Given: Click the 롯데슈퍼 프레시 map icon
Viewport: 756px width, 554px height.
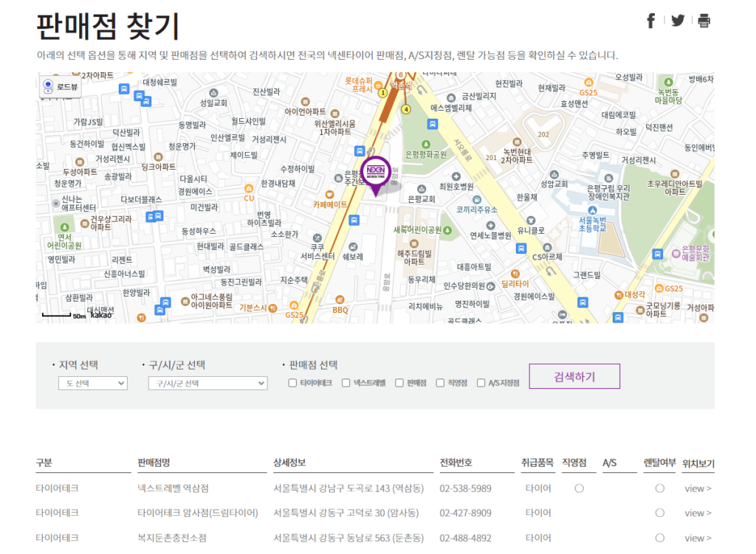Looking at the screenshot, I should [379, 86].
